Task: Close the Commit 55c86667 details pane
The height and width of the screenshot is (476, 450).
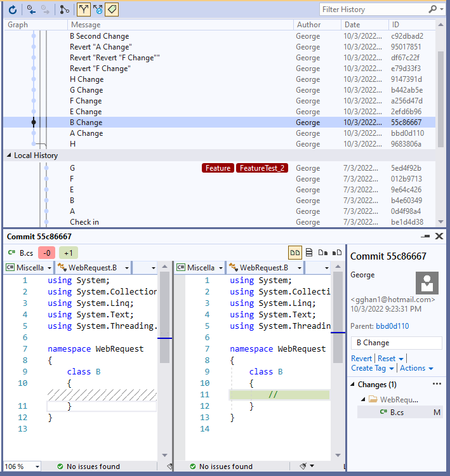Action: click(439, 236)
